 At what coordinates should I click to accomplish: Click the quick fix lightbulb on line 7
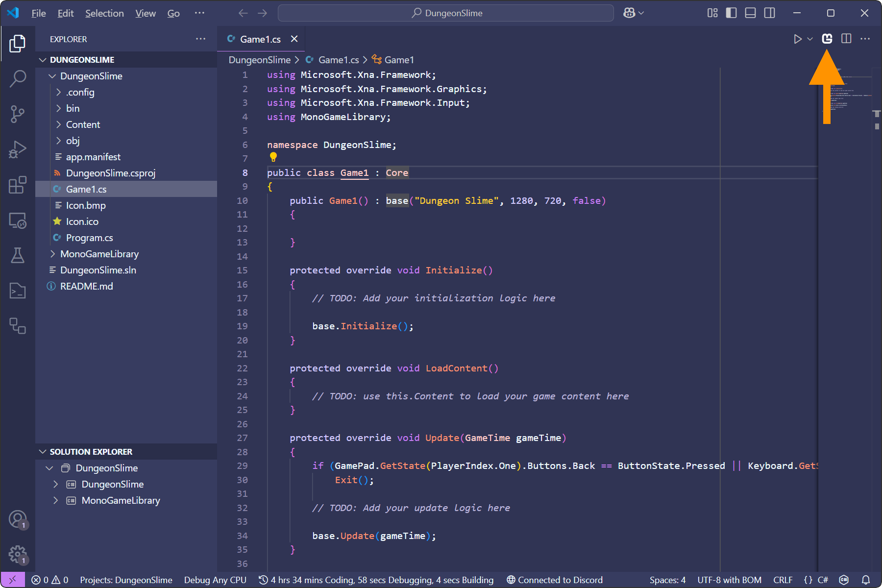tap(273, 158)
